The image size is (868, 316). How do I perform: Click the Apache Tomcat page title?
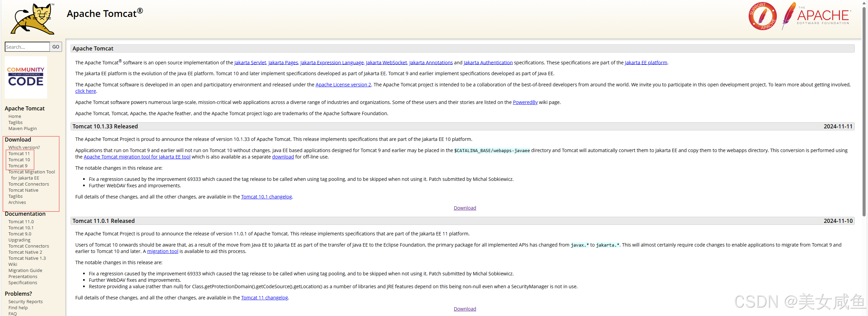(x=105, y=13)
